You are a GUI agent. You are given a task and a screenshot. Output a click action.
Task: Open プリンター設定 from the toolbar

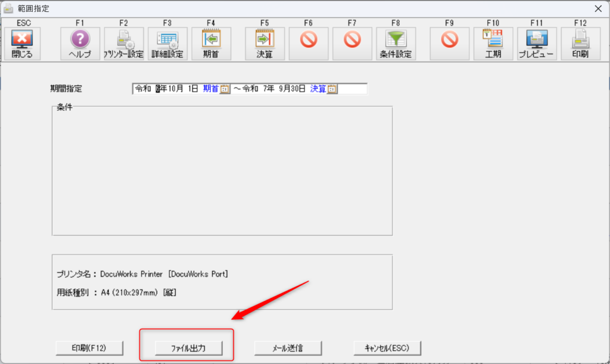124,43
